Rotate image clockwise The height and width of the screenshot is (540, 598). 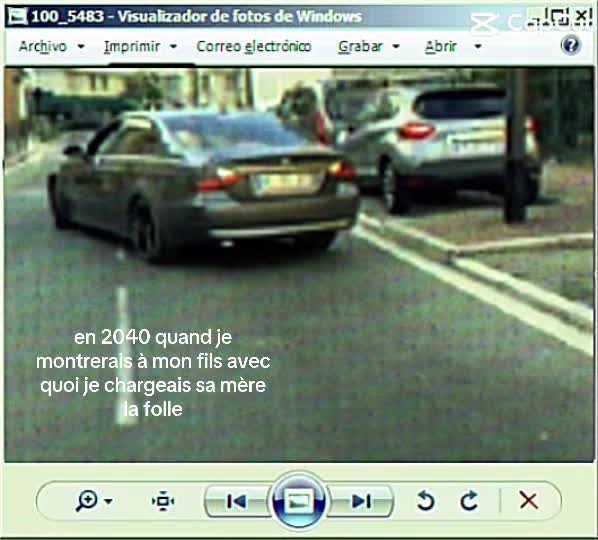point(469,501)
